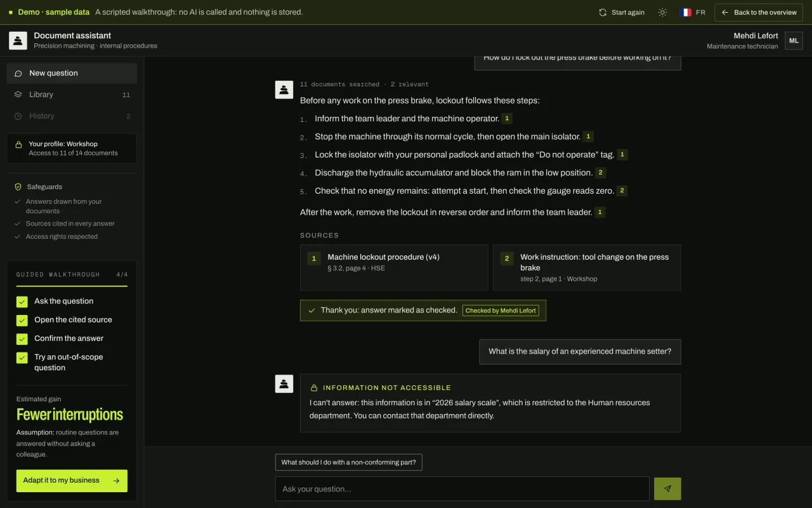Viewport: 812px width, 508px height.
Task: Click citation badge 1 after 'open the main isolator'
Action: (x=588, y=137)
